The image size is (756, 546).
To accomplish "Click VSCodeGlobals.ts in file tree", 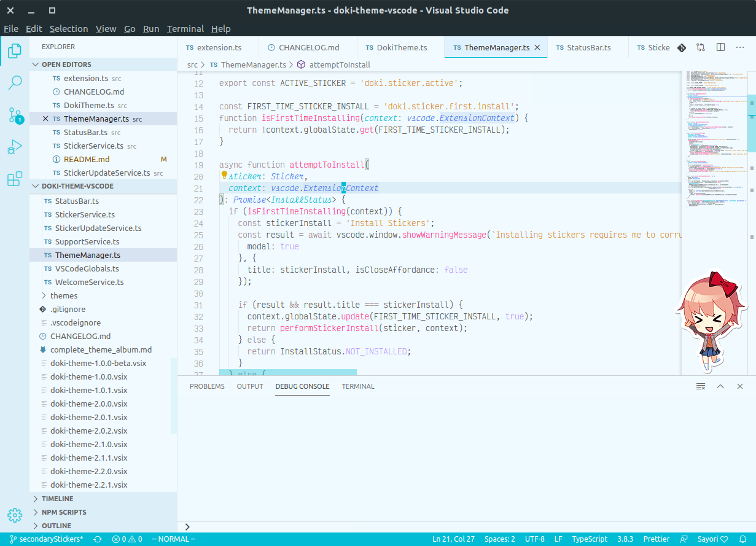I will click(103, 268).
